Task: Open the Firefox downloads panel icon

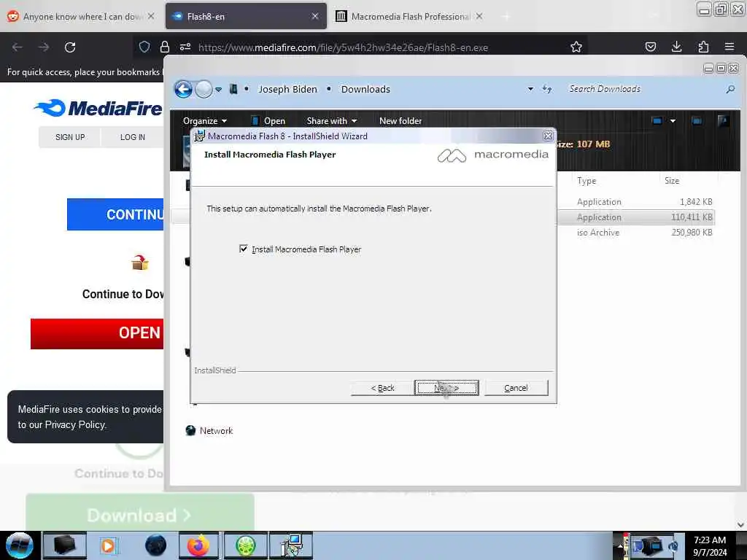Action: point(676,47)
